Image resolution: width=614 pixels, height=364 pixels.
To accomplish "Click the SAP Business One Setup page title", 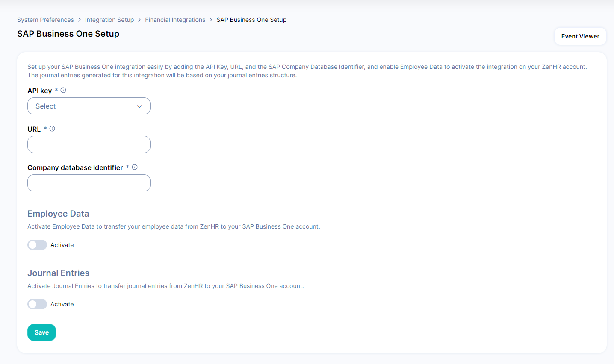I will [68, 34].
